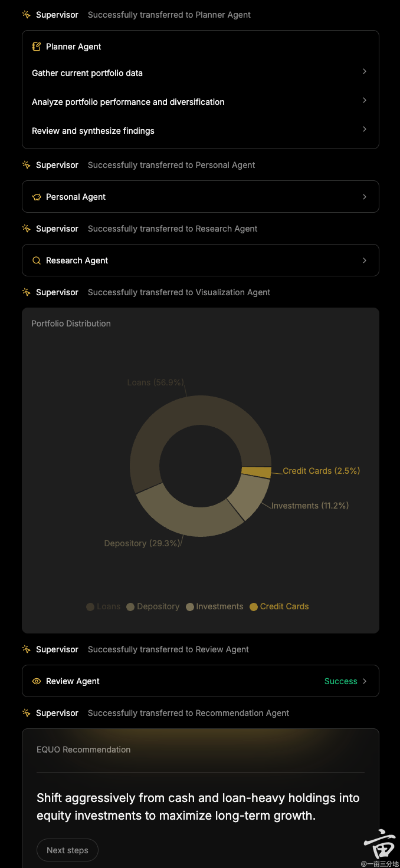Click the Planner Agent notepad icon
This screenshot has height=868, width=400.
(37, 47)
